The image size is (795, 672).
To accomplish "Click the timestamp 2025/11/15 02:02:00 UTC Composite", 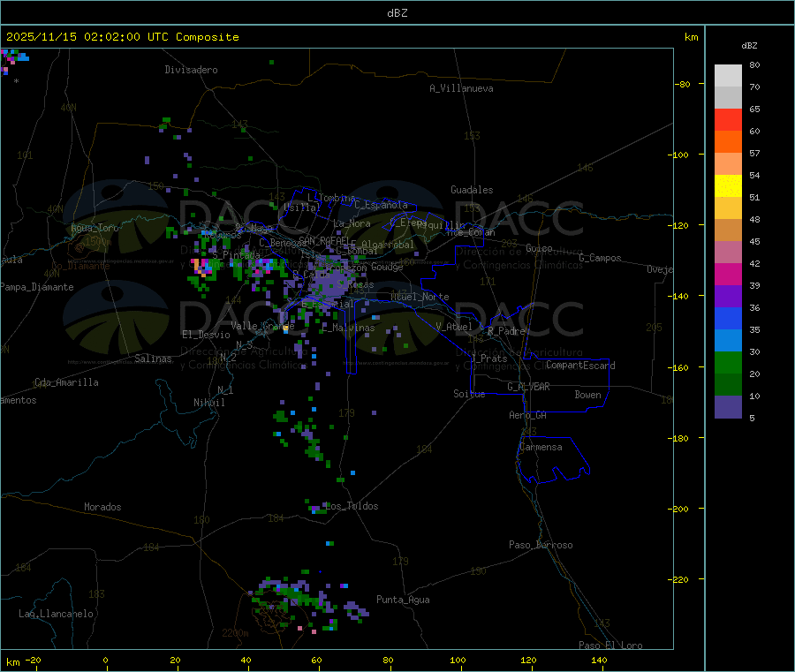I will (x=122, y=37).
